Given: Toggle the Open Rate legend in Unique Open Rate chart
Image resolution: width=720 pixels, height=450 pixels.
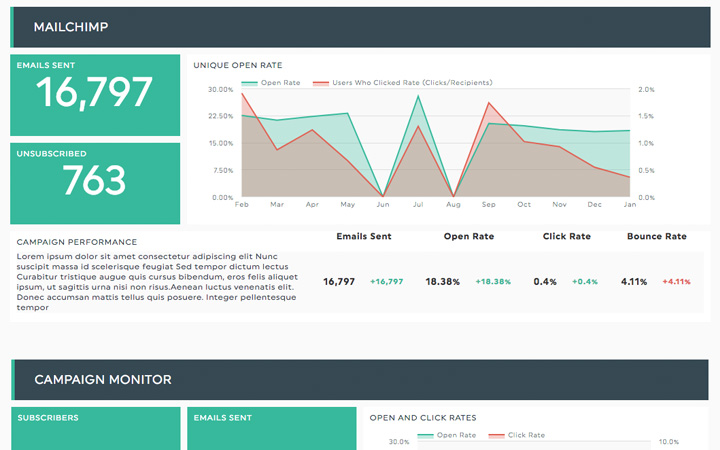Looking at the screenshot, I should click(271, 83).
